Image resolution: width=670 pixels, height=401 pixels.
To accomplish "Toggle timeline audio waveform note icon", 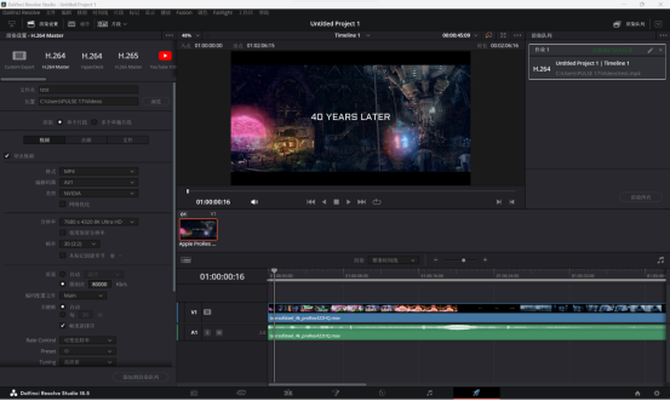I will [x=661, y=260].
